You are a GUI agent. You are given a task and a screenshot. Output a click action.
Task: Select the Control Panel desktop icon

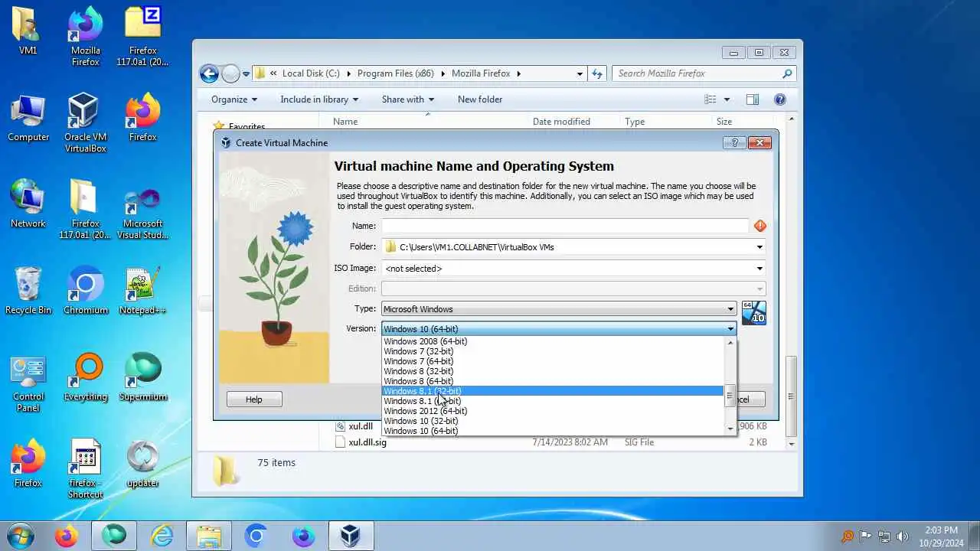[28, 383]
